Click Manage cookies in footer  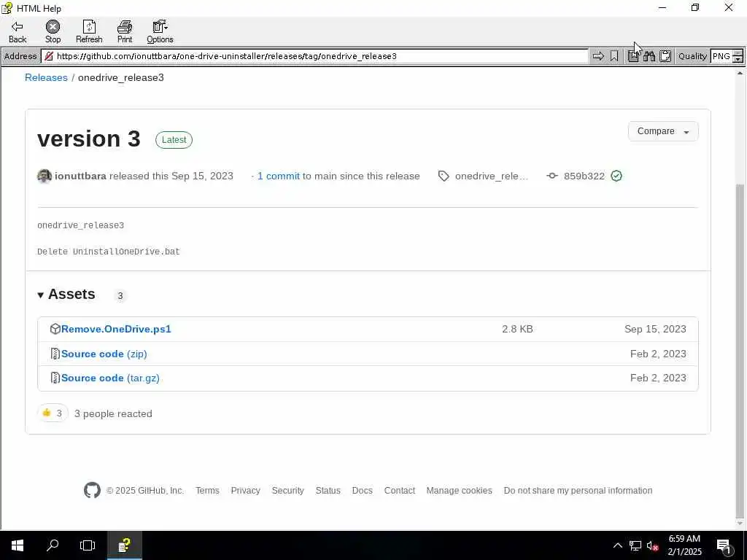(460, 491)
